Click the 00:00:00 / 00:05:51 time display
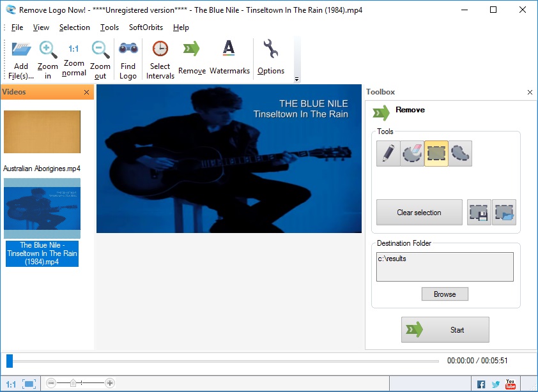Screen dimensions: 538x392 pos(477,361)
